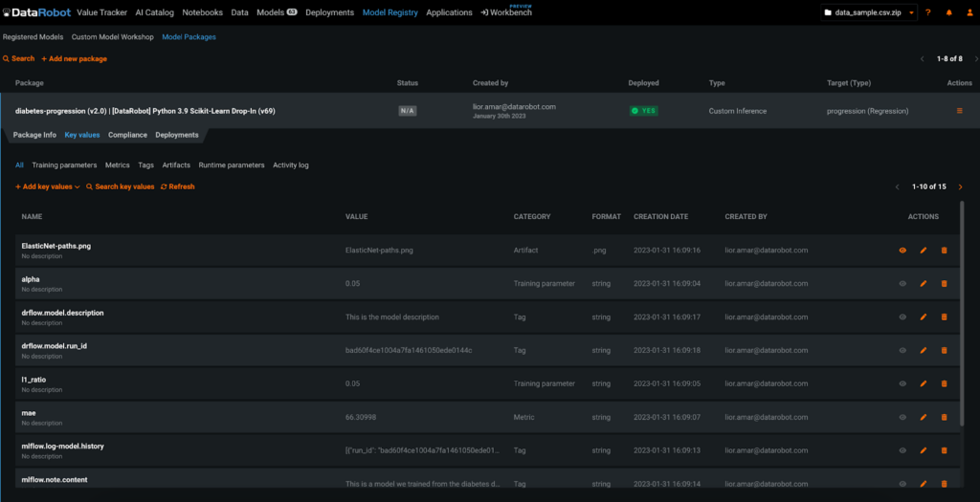This screenshot has height=502, width=980.
Task: Delete the l1_ratio key value
Action: tap(944, 383)
